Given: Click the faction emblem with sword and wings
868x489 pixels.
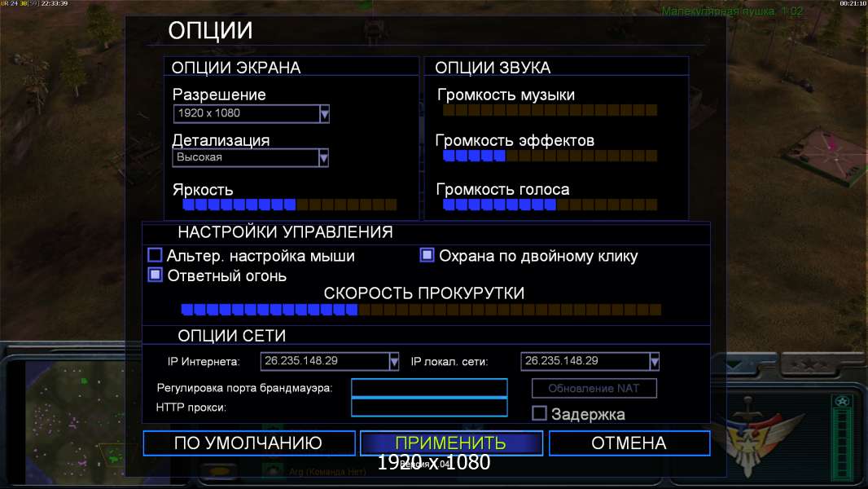Looking at the screenshot, I should click(748, 438).
